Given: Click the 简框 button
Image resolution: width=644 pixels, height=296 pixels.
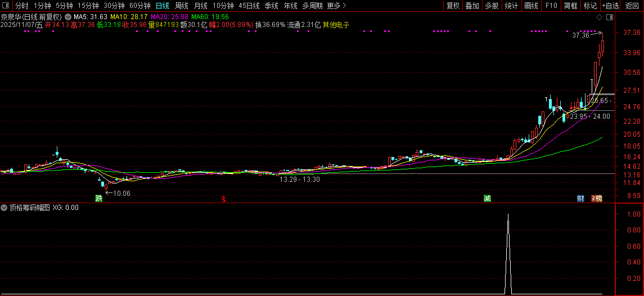Looking at the screenshot, I should click(x=570, y=6).
